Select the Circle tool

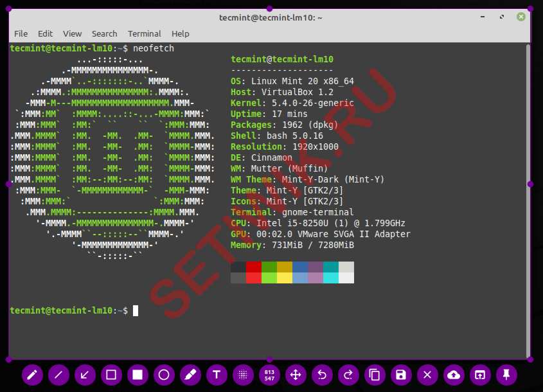pyautogui.click(x=164, y=375)
